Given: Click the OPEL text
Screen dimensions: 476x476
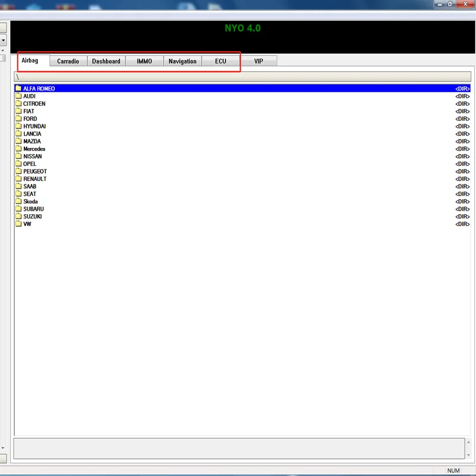Looking at the screenshot, I should click(x=30, y=164).
